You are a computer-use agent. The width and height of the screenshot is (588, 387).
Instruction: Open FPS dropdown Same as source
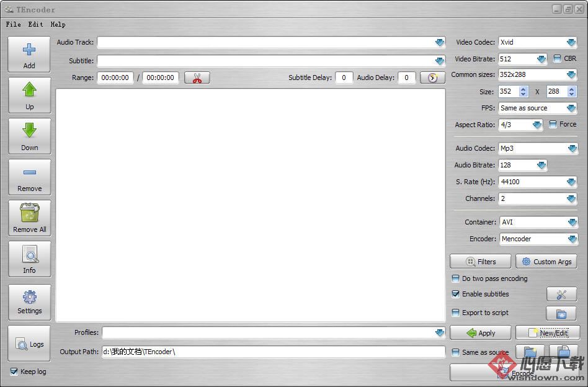click(x=537, y=108)
